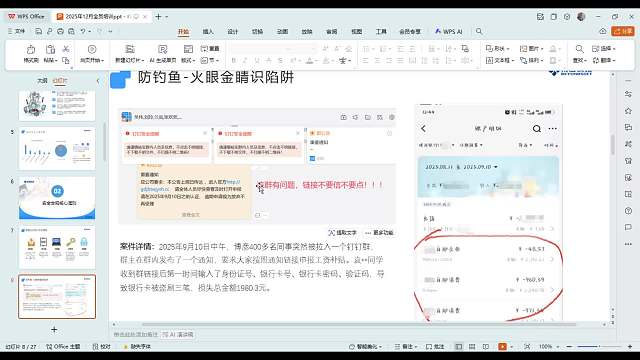Switch to the Design (设计) ribbon tab

(233, 31)
